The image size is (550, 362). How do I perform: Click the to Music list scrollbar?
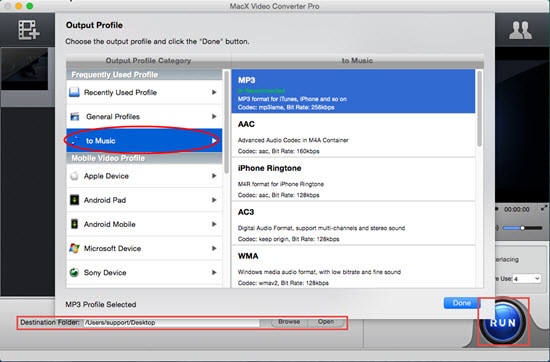point(479,109)
